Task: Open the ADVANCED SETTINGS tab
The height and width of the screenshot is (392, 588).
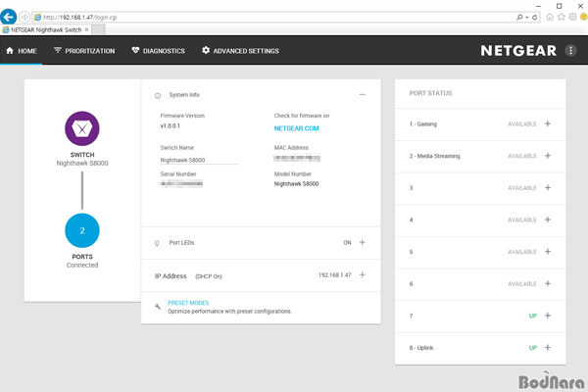Action: 240,51
